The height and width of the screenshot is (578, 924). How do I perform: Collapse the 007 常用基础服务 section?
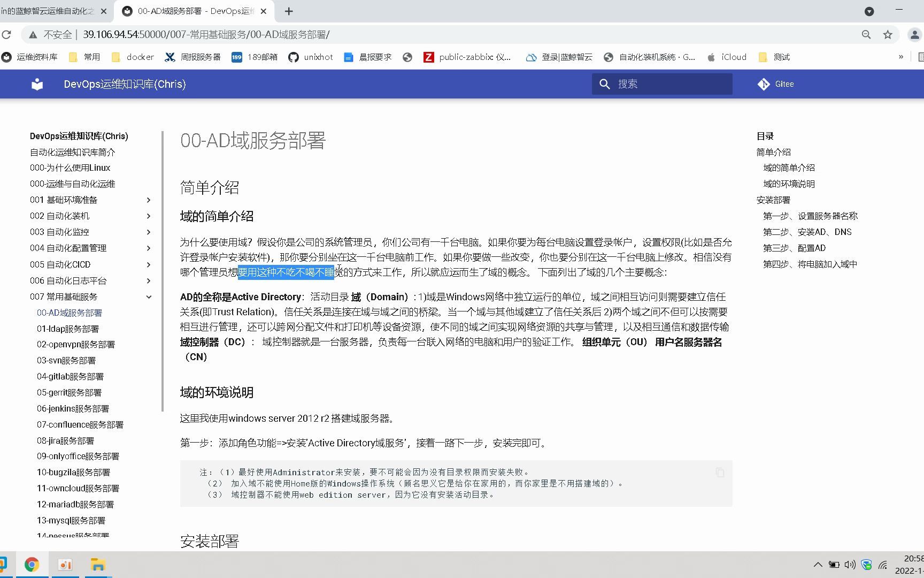(149, 297)
